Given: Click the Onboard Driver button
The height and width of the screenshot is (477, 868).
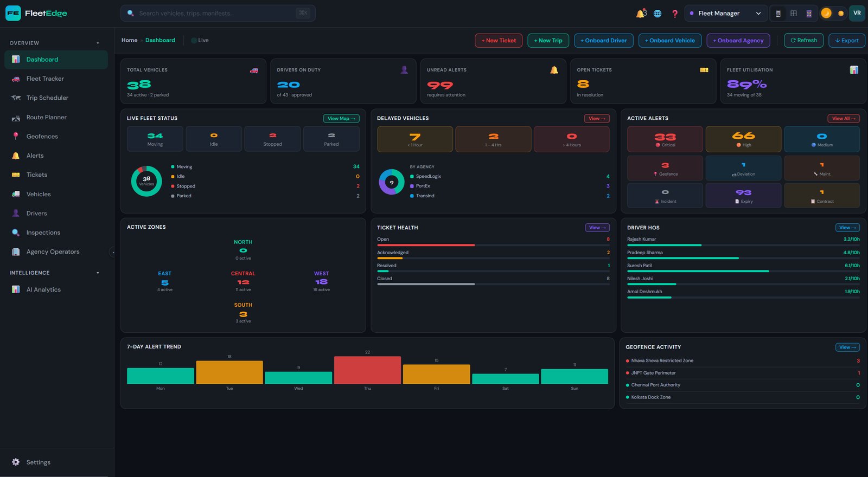Looking at the screenshot, I should pyautogui.click(x=603, y=41).
